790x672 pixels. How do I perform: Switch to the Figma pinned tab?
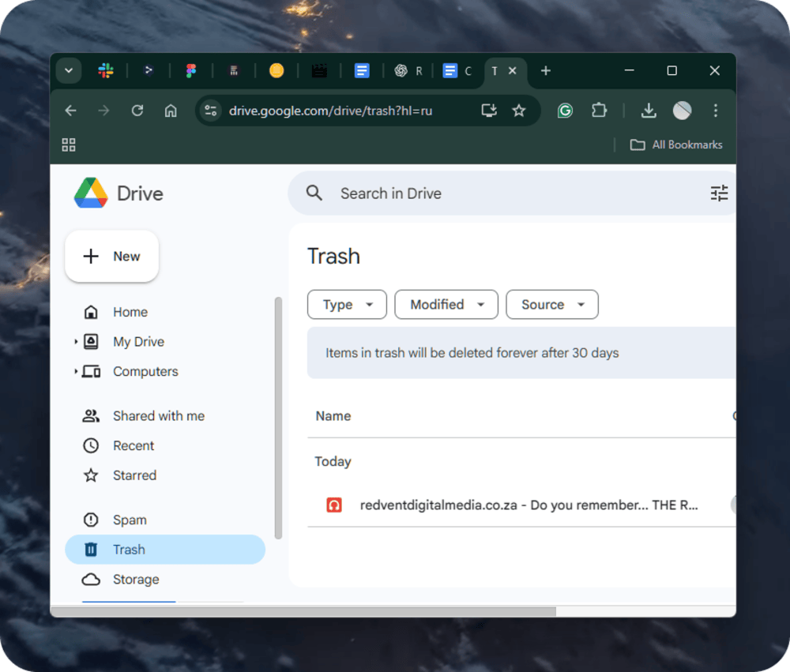(x=191, y=71)
